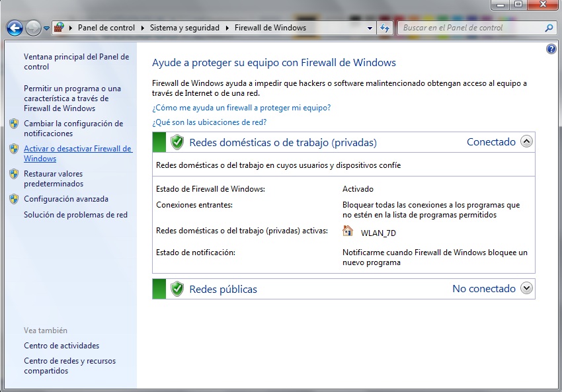Click the greyed Forward arrow button
562x392 pixels.
click(33, 28)
